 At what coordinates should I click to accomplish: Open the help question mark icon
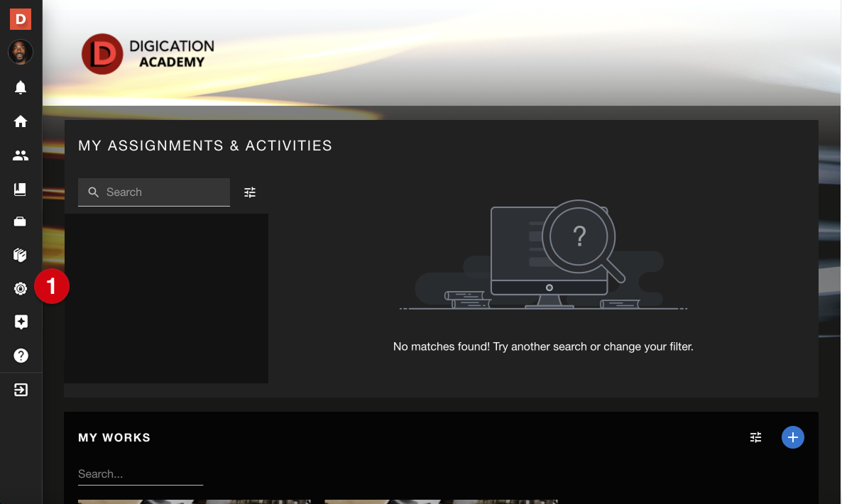coord(21,356)
